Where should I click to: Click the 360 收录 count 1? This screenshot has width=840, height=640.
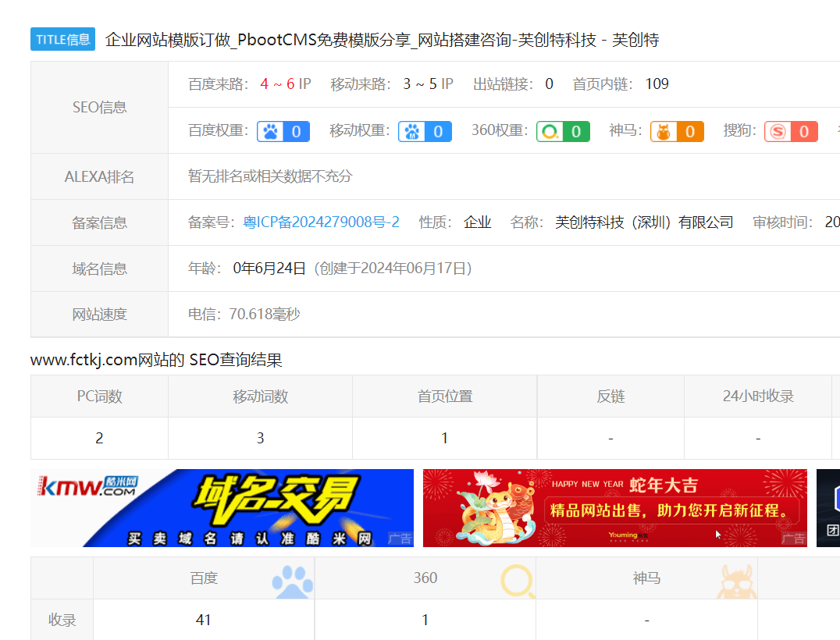(425, 620)
